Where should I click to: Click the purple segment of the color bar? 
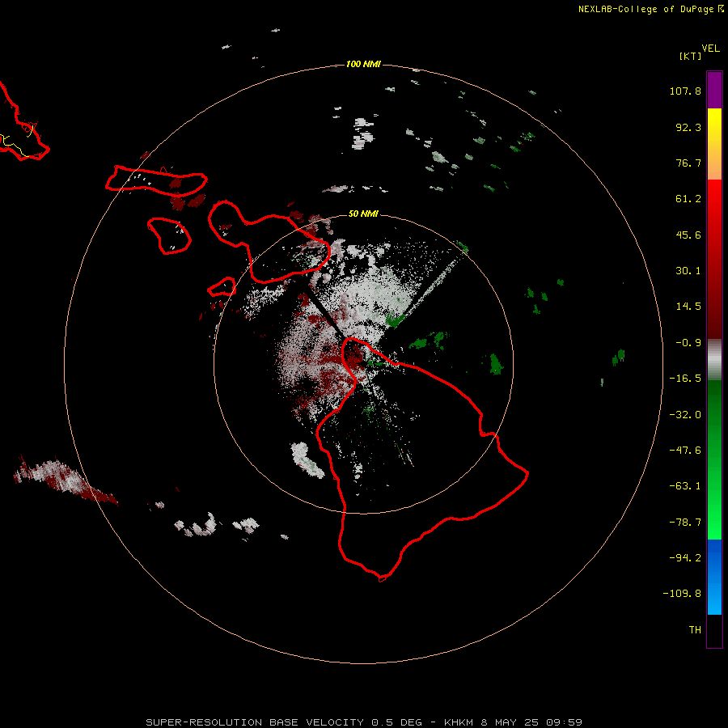coord(714,90)
